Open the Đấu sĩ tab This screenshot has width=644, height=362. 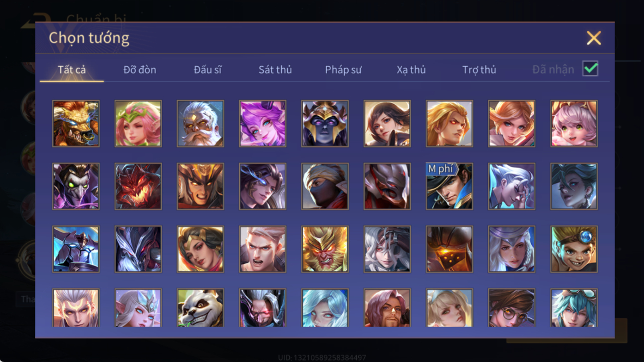tap(208, 70)
